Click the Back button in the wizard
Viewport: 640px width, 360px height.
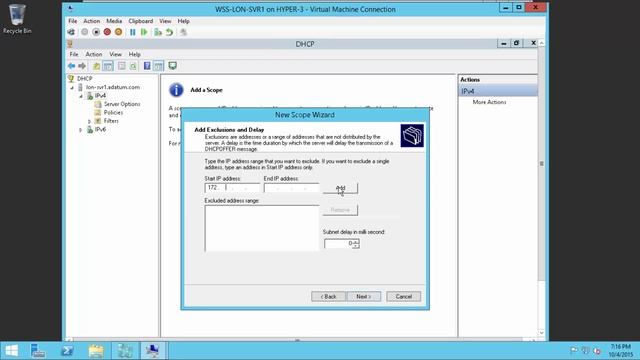(328, 297)
